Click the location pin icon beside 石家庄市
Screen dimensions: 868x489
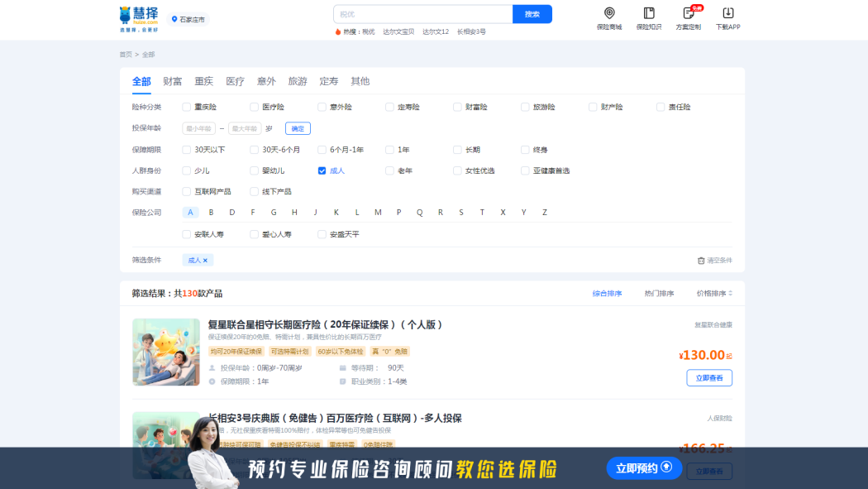[x=174, y=19]
